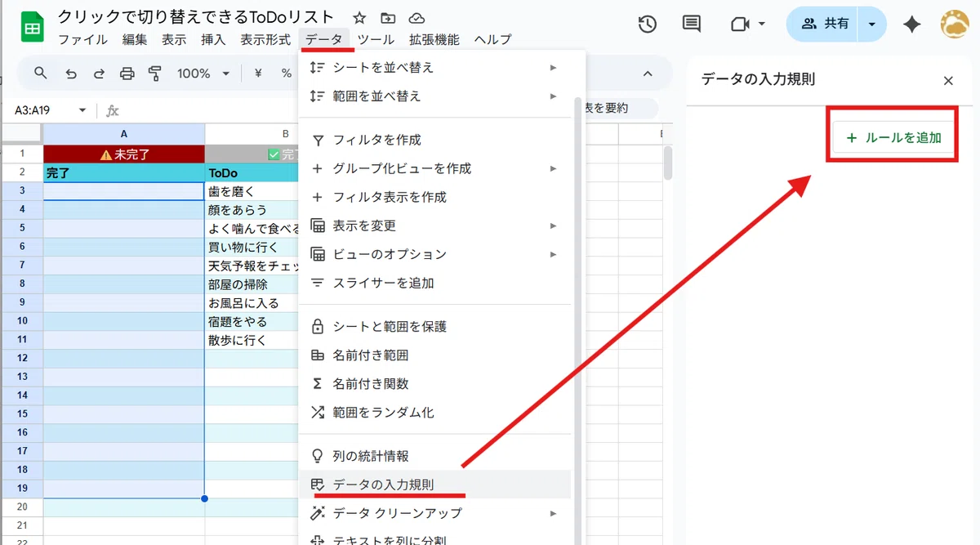Expand the meeting camera dropdown arrow
Viewport: 980px width, 545px height.
coord(762,25)
